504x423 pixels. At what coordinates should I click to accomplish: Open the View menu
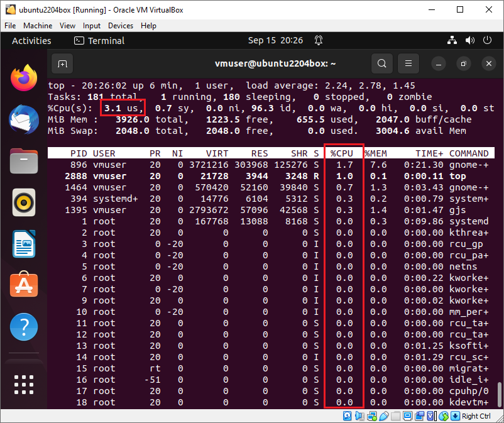(67, 26)
